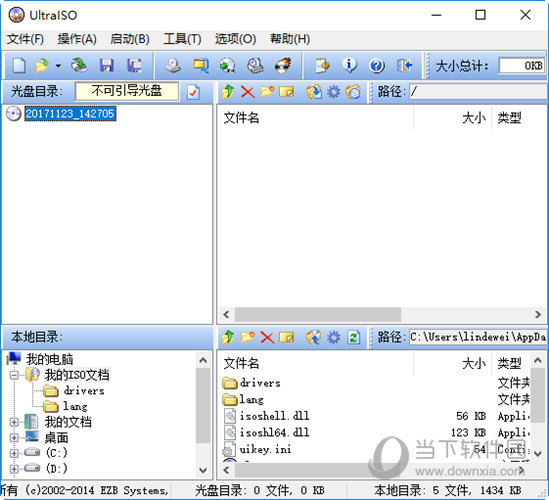Select the lang folder in local tree
Screen dimensions: 549x500
pyautogui.click(x=75, y=406)
